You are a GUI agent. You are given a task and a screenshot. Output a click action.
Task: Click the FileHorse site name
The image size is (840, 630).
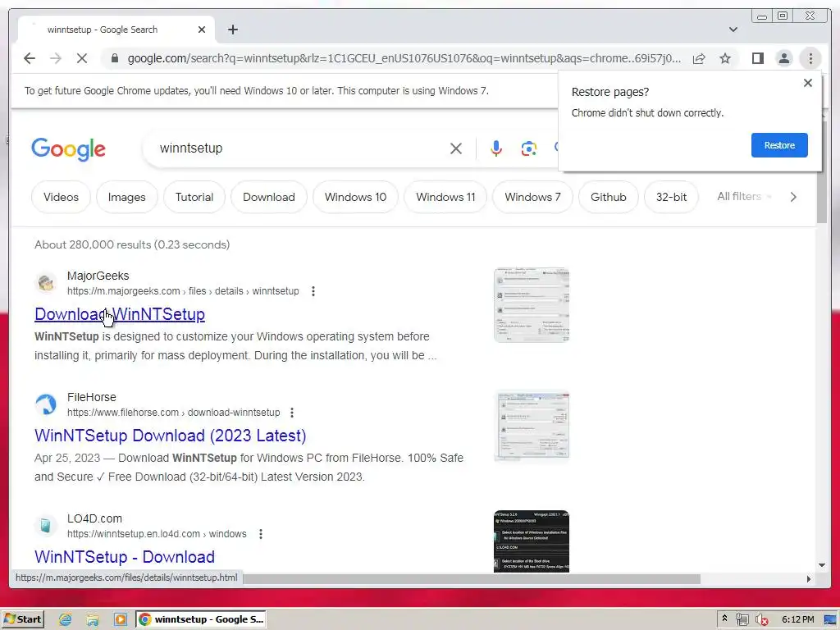(x=92, y=398)
